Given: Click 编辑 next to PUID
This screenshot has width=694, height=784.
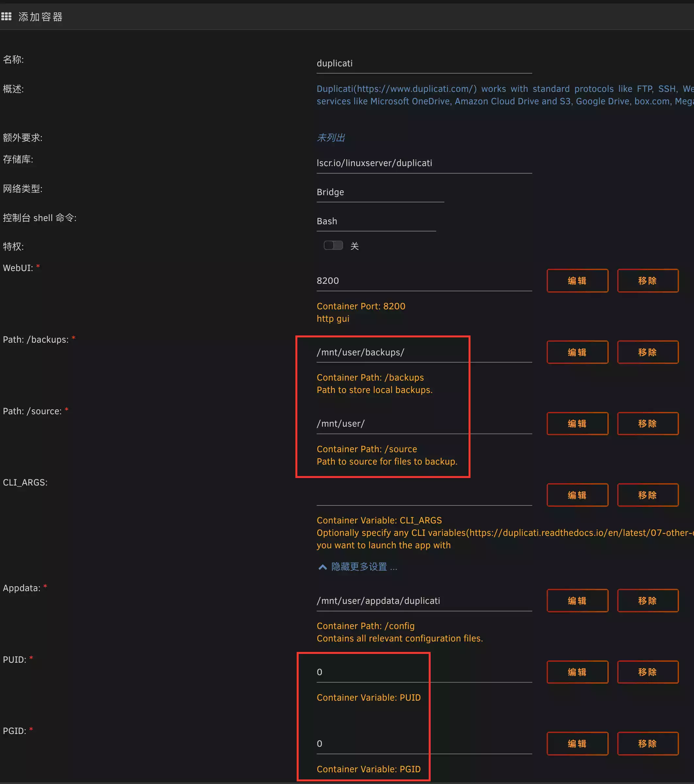Looking at the screenshot, I should (577, 672).
